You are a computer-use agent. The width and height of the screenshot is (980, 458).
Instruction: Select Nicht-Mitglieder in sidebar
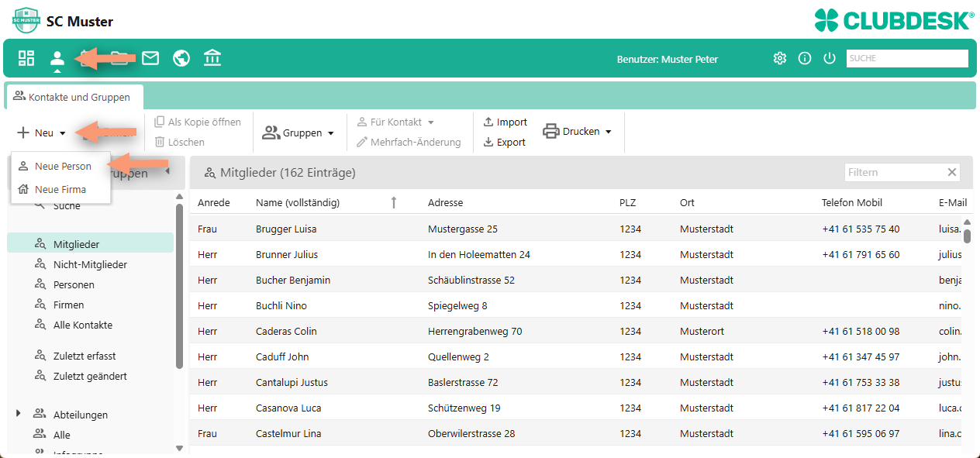pos(91,264)
